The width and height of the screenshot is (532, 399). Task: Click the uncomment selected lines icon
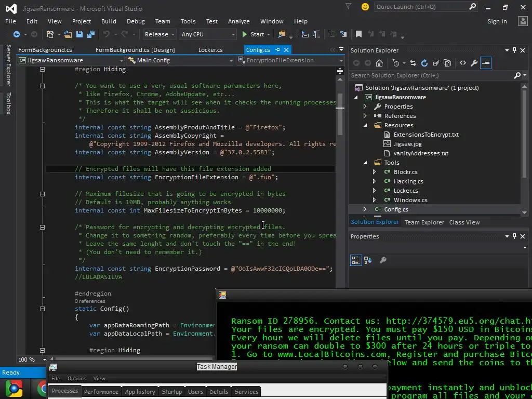point(343,34)
